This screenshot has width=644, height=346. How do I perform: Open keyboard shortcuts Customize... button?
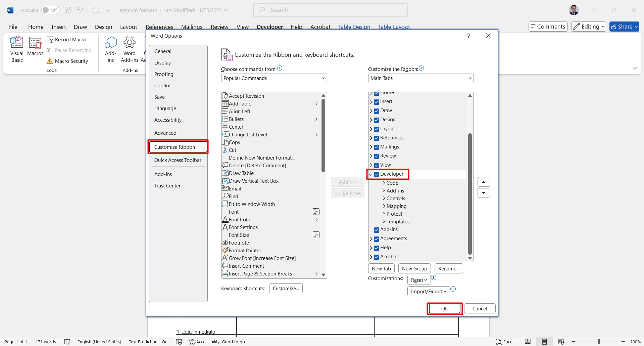click(286, 288)
